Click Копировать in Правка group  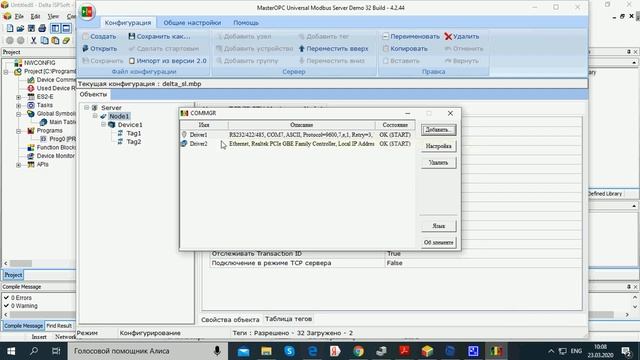tap(405, 49)
